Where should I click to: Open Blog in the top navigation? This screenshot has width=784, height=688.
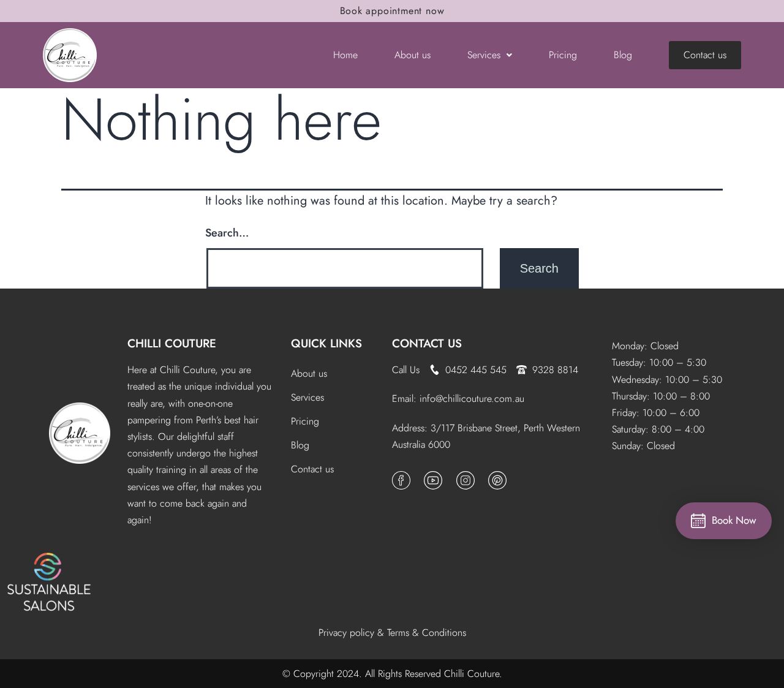click(623, 55)
